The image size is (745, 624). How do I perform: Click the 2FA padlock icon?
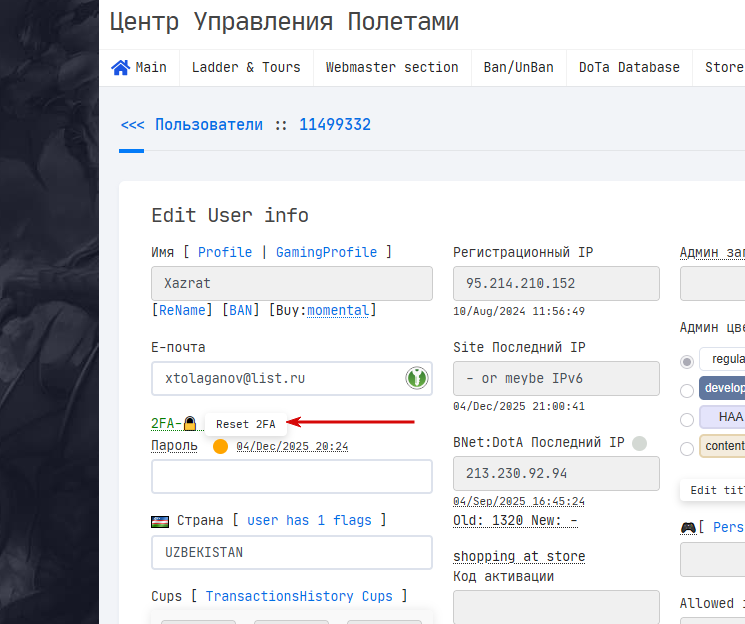(190, 423)
